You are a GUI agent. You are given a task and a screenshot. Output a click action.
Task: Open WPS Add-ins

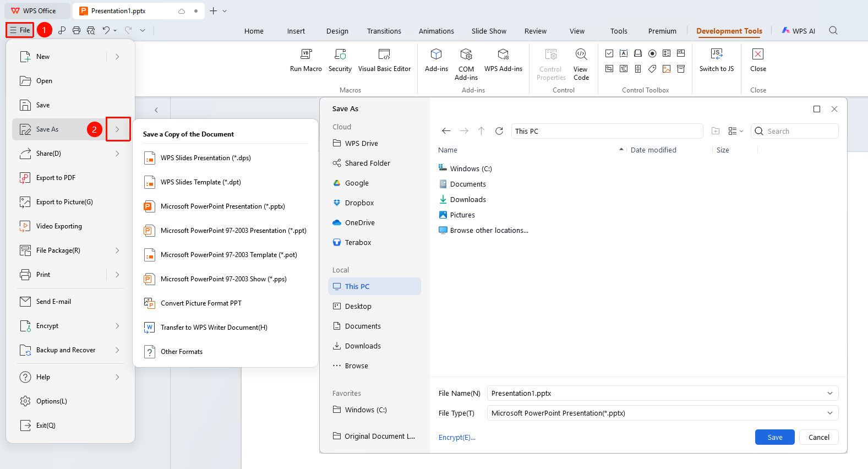coord(503,61)
